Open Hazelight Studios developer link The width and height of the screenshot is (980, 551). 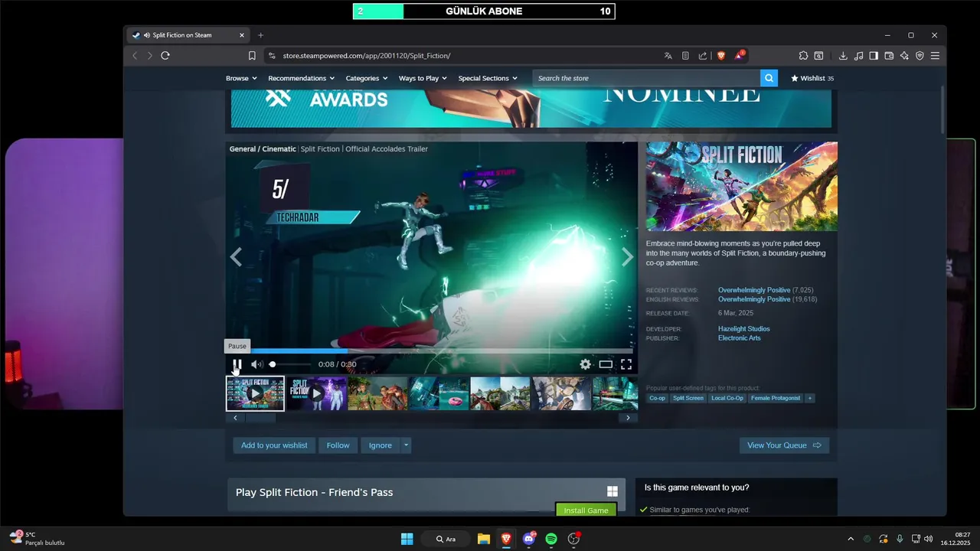744,329
